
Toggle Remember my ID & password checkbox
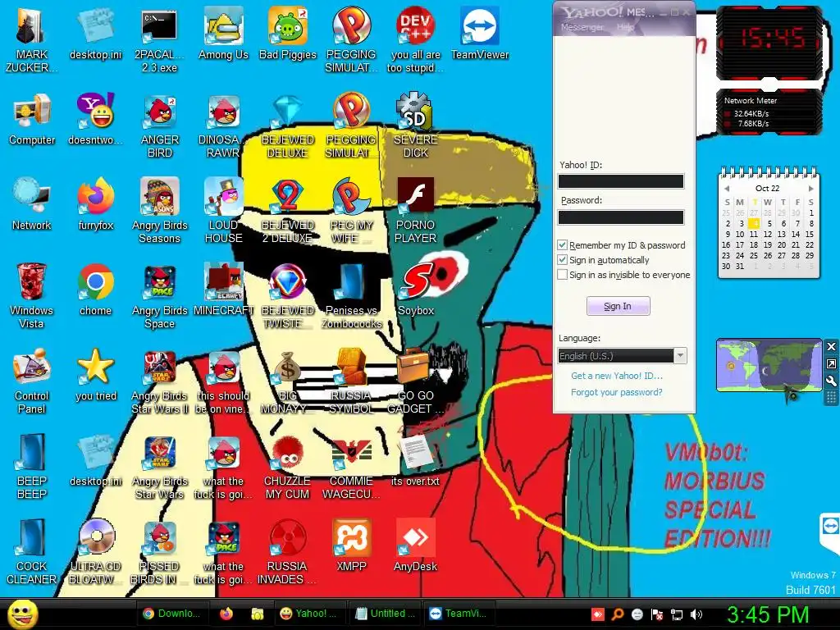pos(563,245)
